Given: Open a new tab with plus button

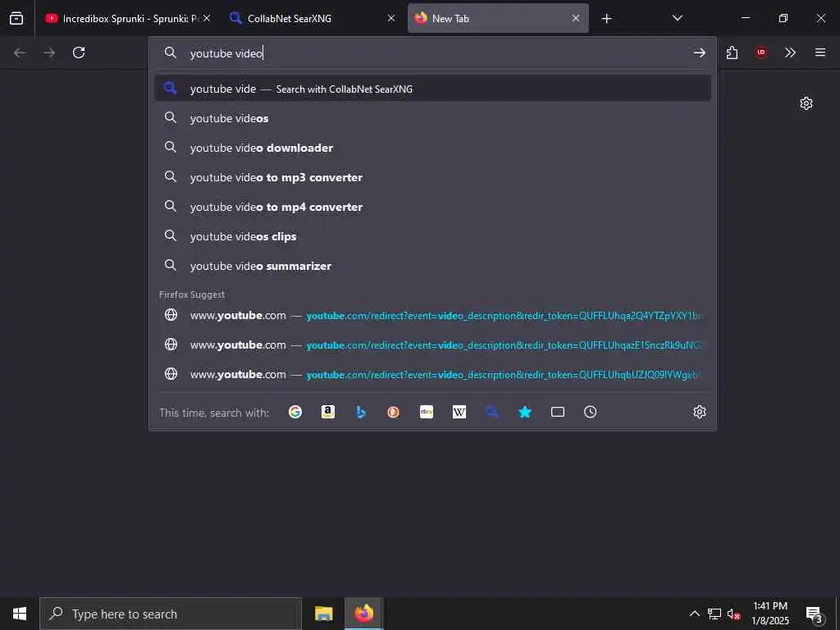Looking at the screenshot, I should (606, 19).
